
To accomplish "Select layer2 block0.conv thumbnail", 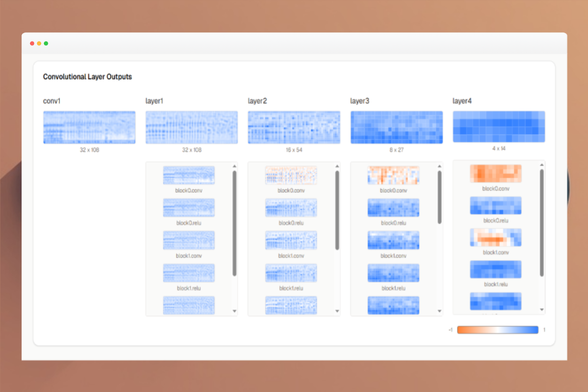I will tap(291, 175).
